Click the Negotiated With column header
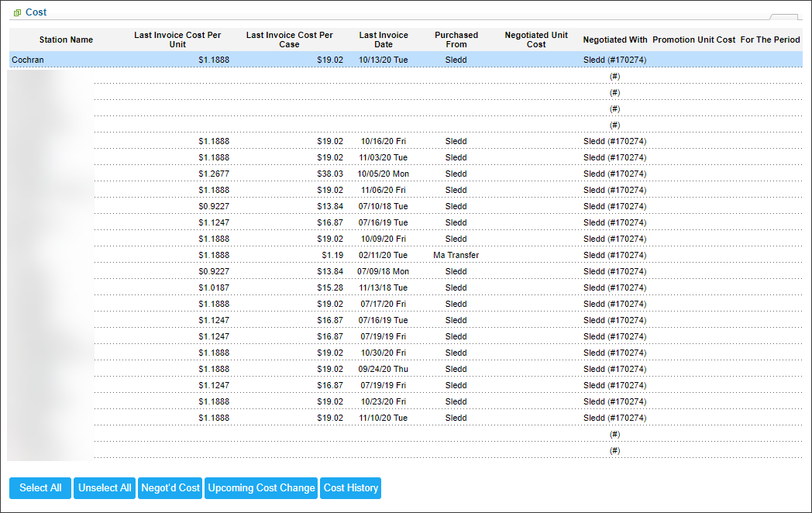Viewport: 812px width, 513px height. pos(615,40)
